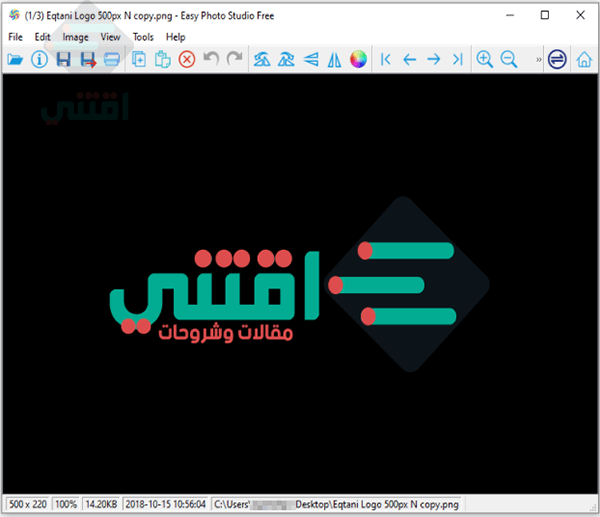Click the displayed Eqtani logo image
Screen dimensions: 600x517
click(300, 284)
